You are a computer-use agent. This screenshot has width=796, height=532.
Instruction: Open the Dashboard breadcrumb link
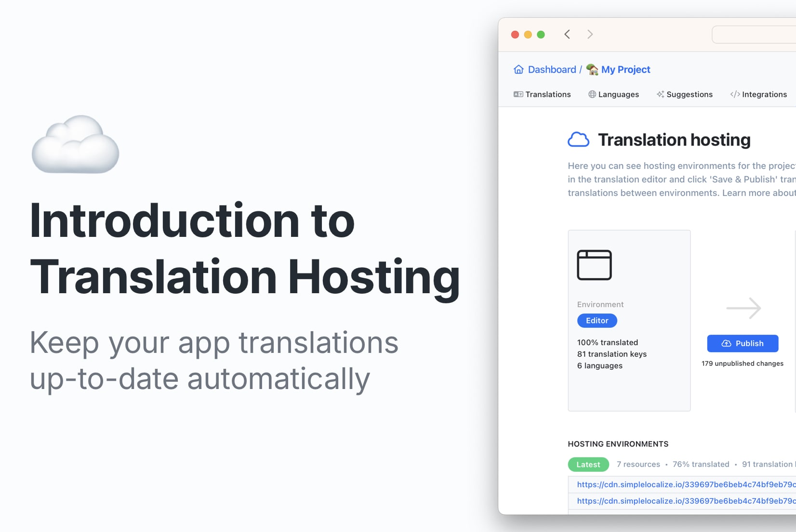(544, 69)
